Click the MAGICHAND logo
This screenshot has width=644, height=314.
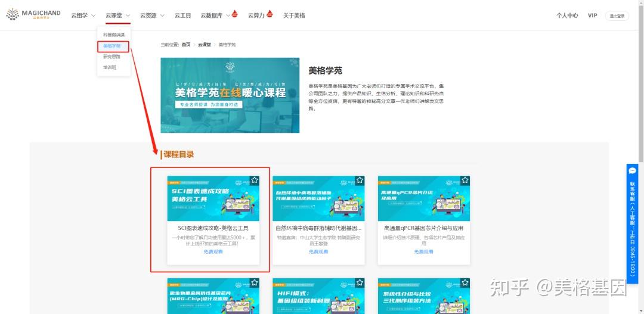[x=33, y=15]
